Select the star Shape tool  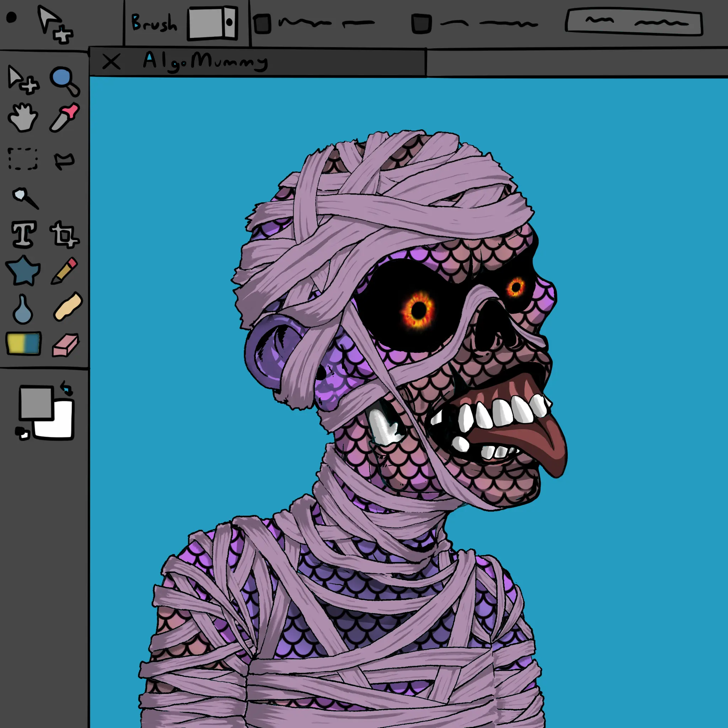click(23, 271)
